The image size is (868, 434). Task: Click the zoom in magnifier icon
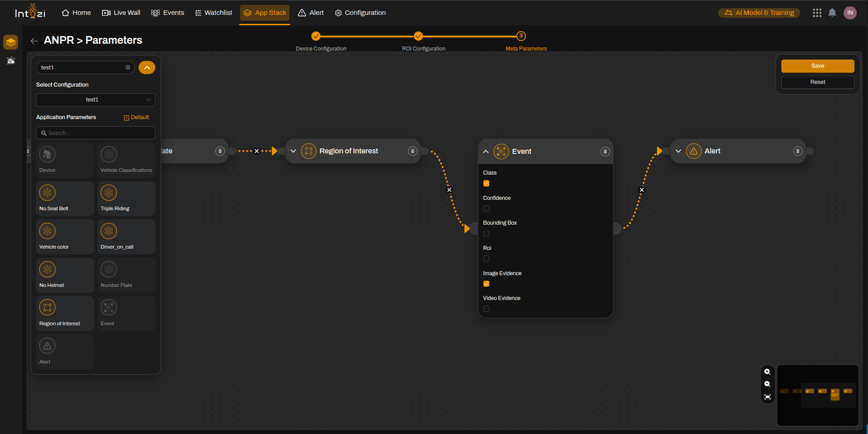[767, 372]
